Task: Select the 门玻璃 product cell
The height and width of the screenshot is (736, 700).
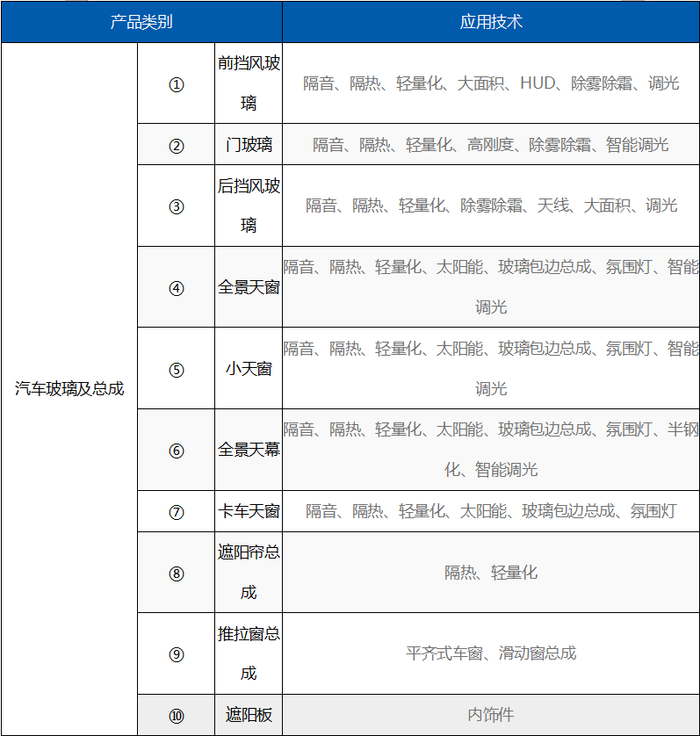Action: [x=249, y=145]
